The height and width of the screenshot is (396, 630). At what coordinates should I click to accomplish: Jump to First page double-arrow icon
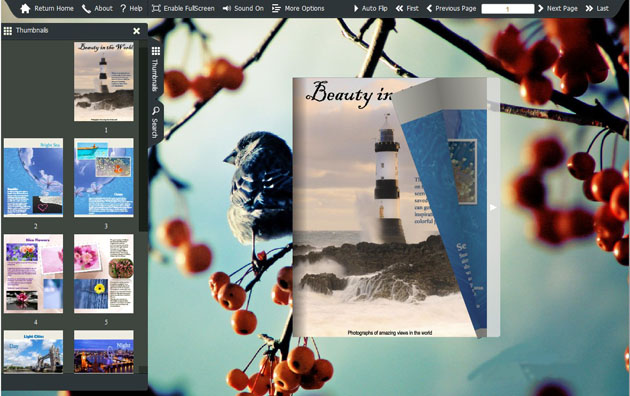coord(399,8)
